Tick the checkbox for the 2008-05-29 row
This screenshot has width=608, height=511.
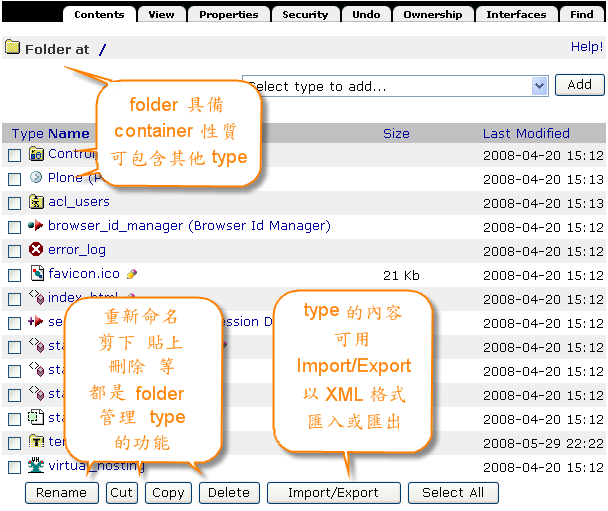(15, 444)
